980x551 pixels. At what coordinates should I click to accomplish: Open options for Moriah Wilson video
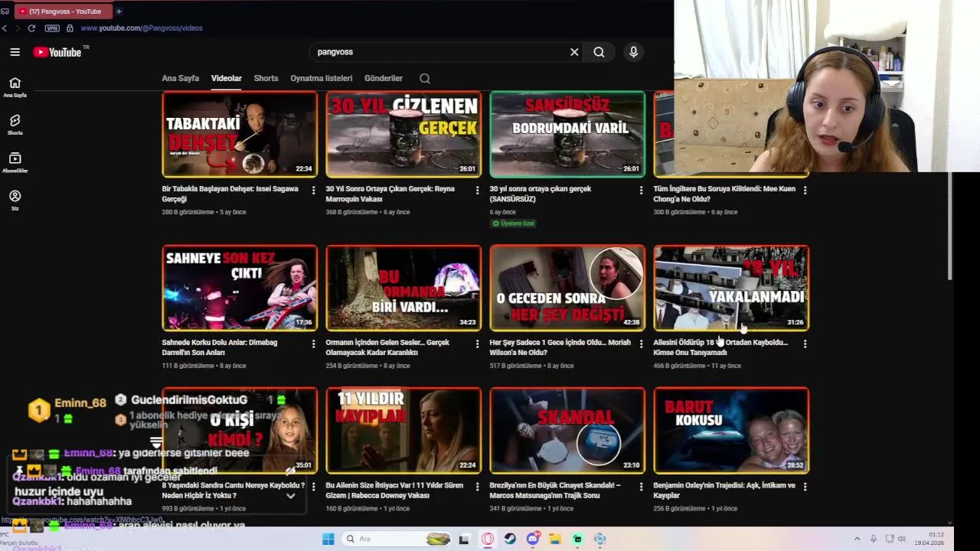(x=641, y=344)
